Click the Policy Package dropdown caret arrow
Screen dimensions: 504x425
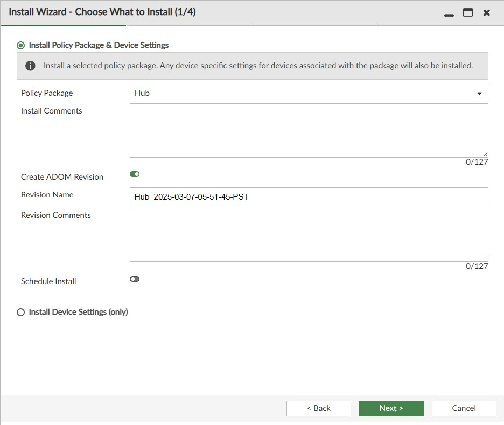point(479,94)
